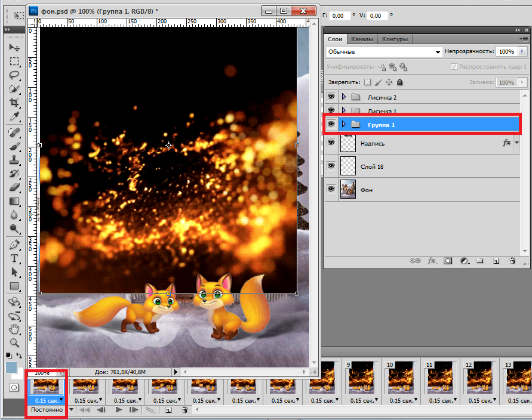The width and height of the screenshot is (532, 420).
Task: Go to the previous animation frame
Action: pyautogui.click(x=101, y=410)
